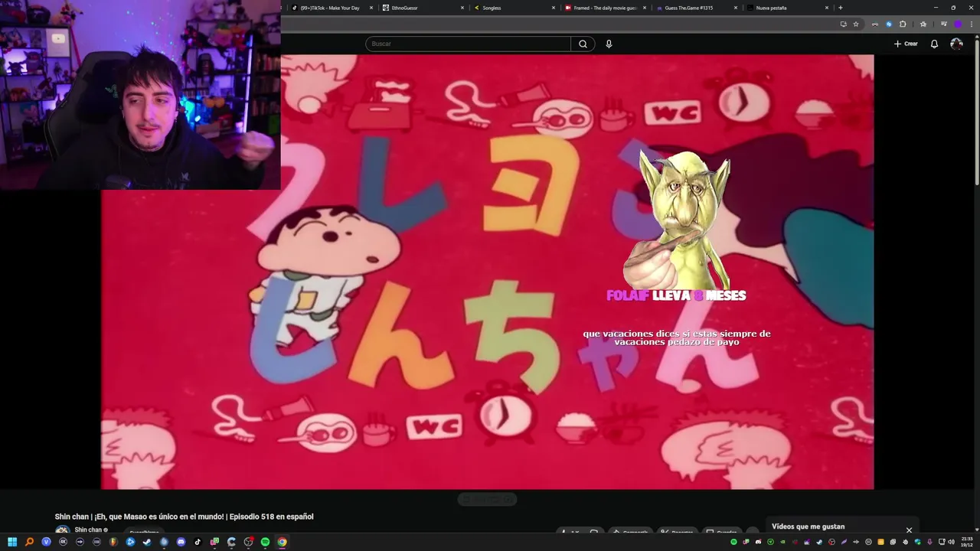Image resolution: width=980 pixels, height=551 pixels.
Task: Open Spotify from the taskbar
Action: pos(265,542)
